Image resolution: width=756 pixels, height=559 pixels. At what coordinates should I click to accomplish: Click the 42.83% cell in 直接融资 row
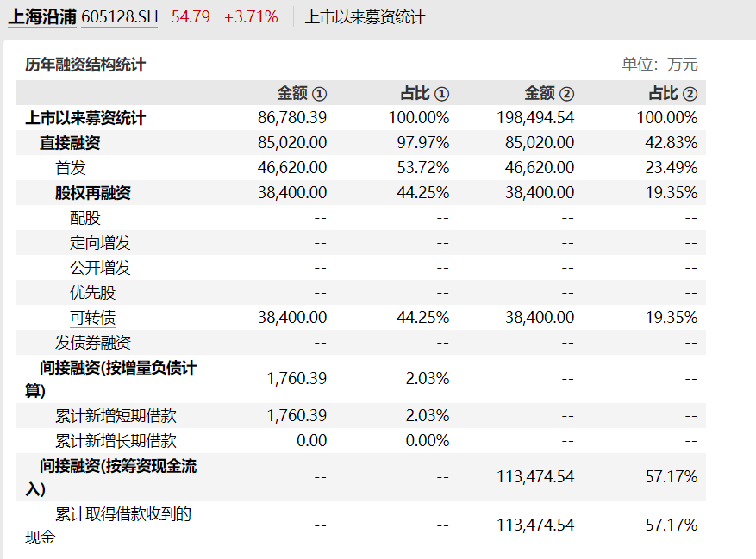[x=672, y=143]
